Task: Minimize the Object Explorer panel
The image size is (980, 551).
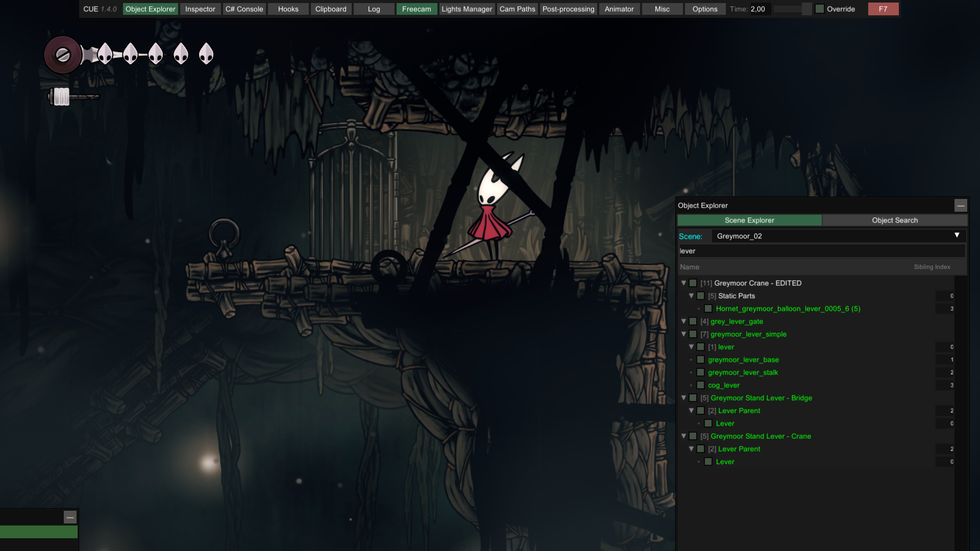Action: click(961, 206)
